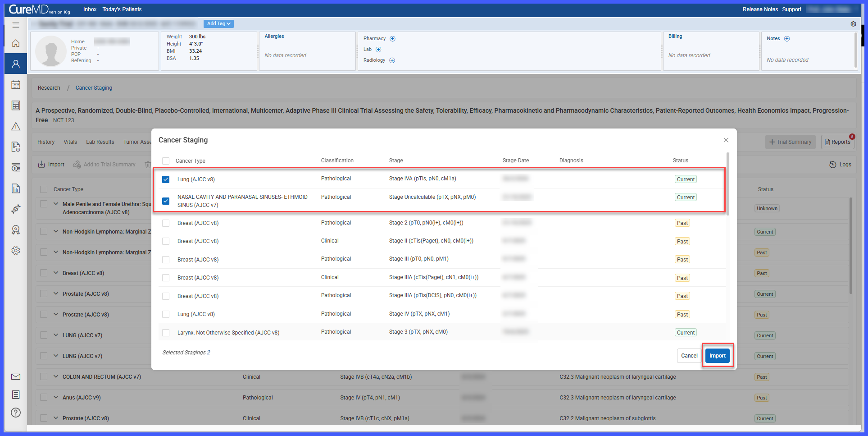
Task: Open the Home icon in left sidebar
Action: 16,43
